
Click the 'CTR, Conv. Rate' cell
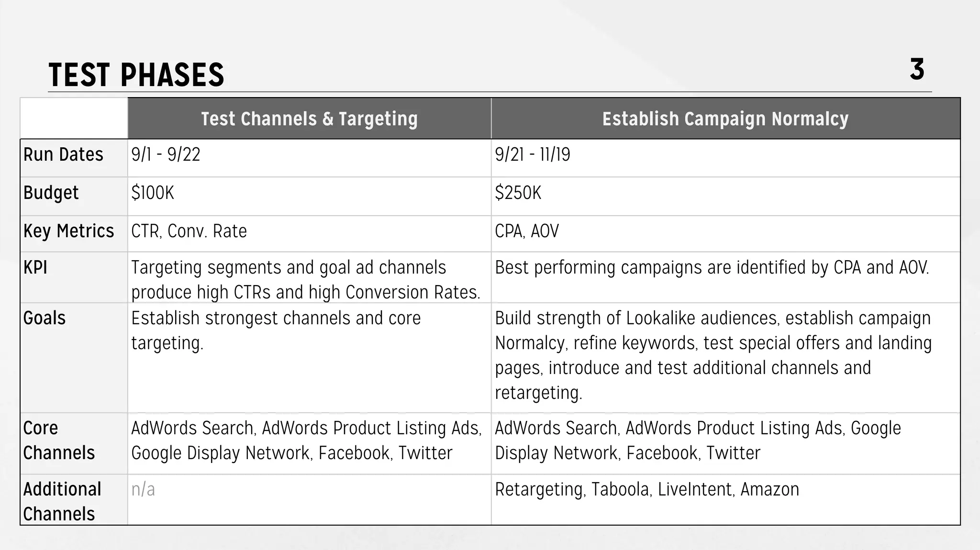tap(189, 231)
